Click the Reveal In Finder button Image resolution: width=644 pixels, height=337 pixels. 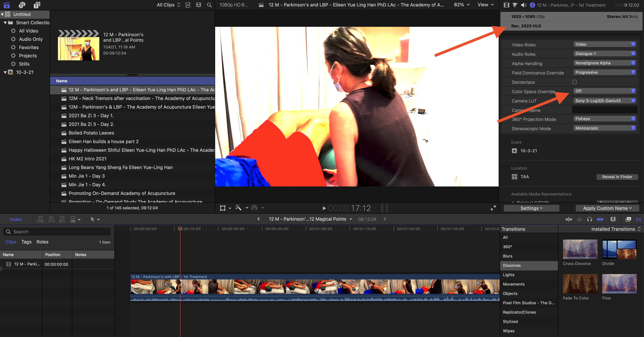click(x=617, y=177)
